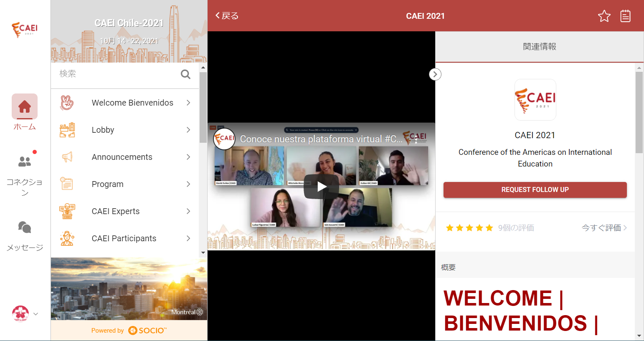Screen dimensions: 644x341
Task: Open the notes clipboard icon
Action: [x=625, y=16]
